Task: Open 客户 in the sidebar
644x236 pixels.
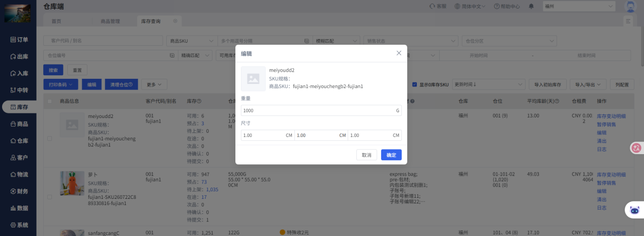Action: click(x=19, y=158)
